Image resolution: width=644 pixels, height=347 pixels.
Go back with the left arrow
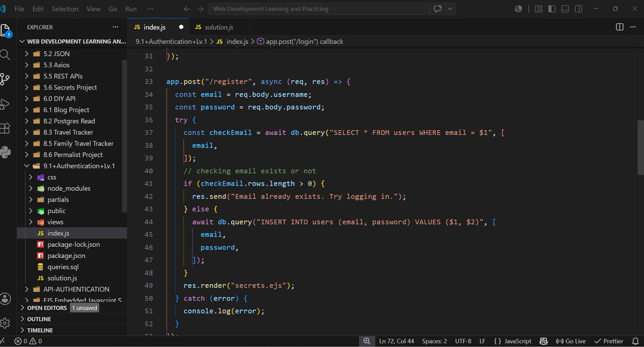pyautogui.click(x=186, y=9)
